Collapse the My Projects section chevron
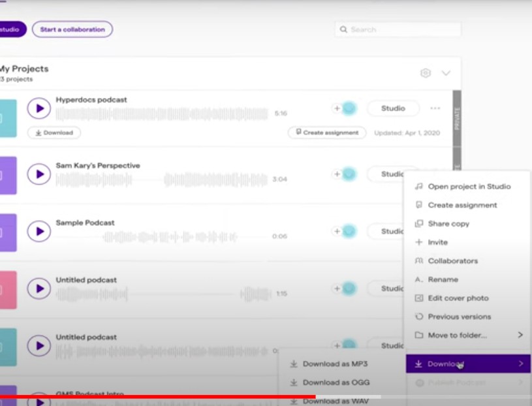Screen dimensions: 532x406 [x=446, y=73]
